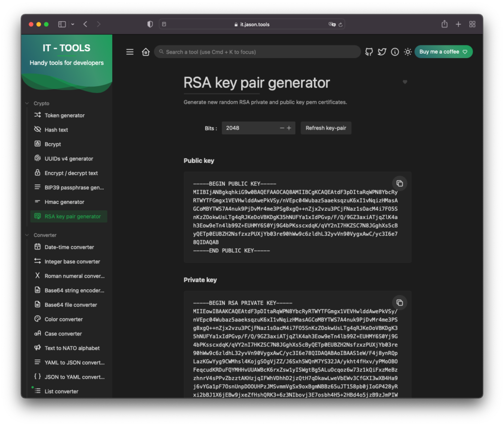Decrease bits with minus button
Screen dimensions: 504x426
pyautogui.click(x=282, y=128)
